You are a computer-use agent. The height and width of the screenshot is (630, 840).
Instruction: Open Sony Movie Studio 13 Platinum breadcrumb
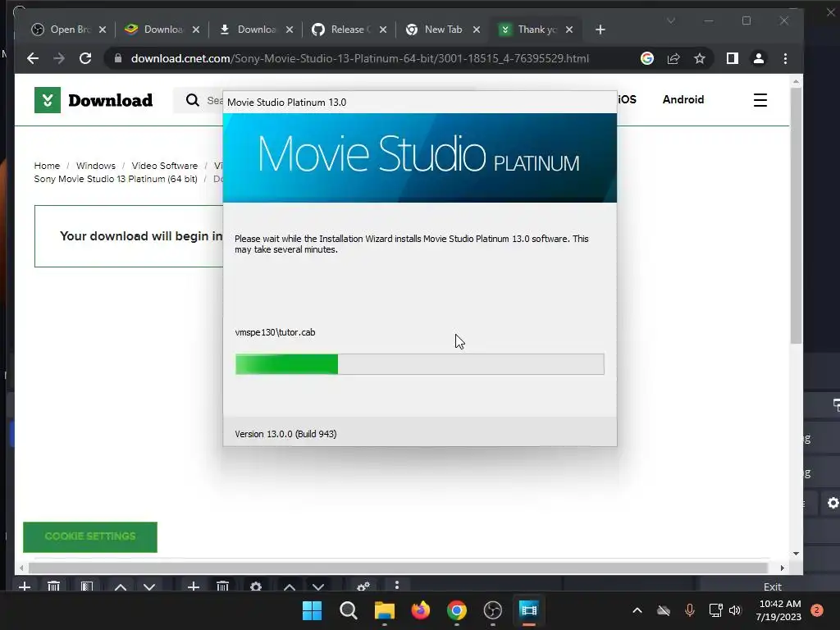pyautogui.click(x=116, y=179)
